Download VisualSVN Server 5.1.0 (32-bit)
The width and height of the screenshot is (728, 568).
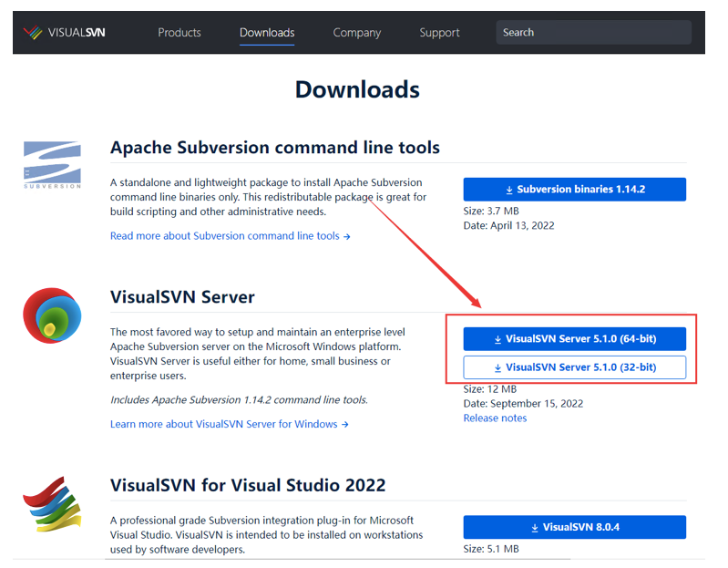pos(574,367)
